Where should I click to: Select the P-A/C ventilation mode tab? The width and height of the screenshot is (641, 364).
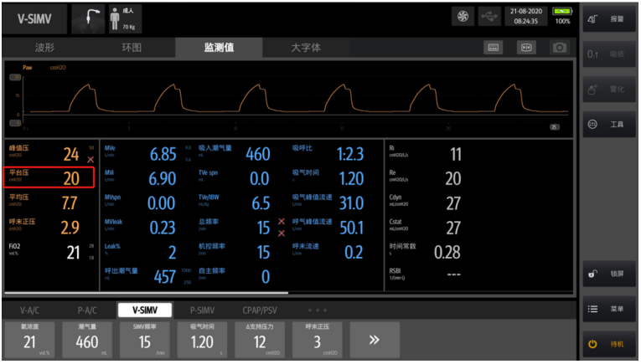[87, 310]
